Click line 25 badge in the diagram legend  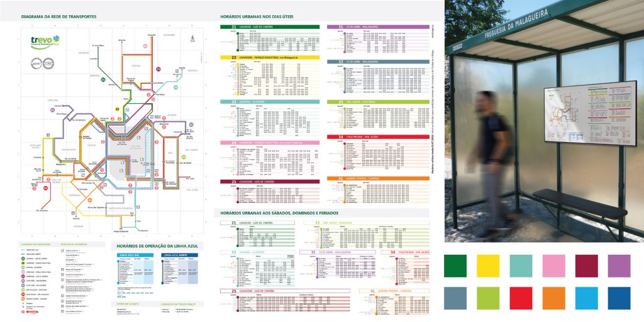click(23, 276)
